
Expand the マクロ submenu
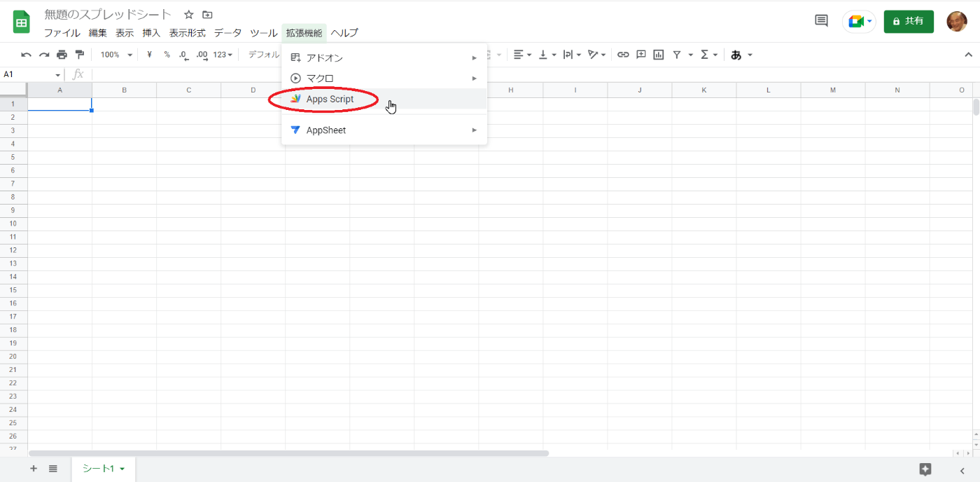[x=384, y=78]
